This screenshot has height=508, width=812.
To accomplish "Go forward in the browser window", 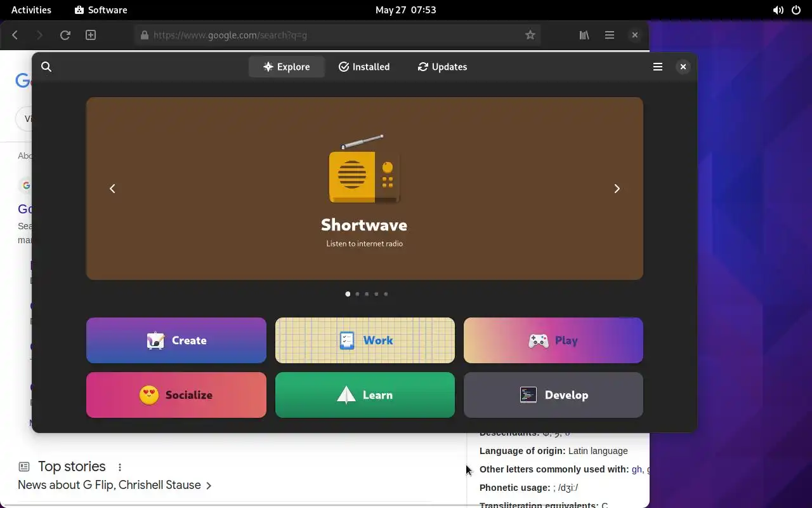I will coord(39,35).
